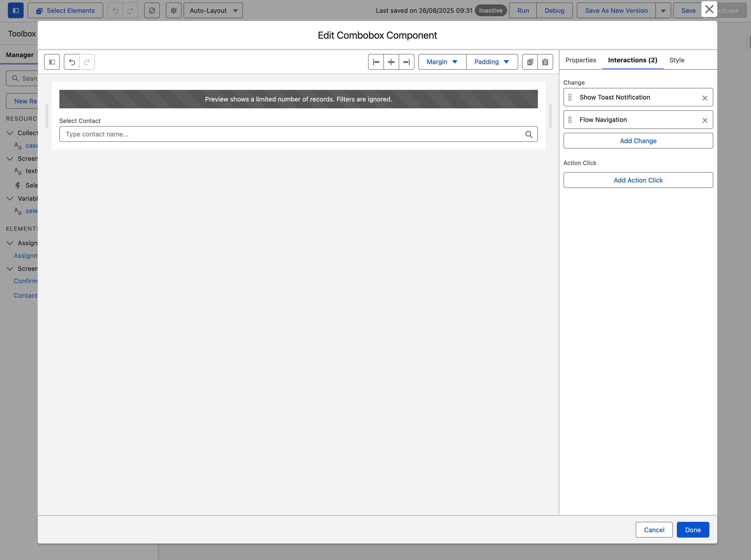Click the search icon in the contact field
The height and width of the screenshot is (560, 751).
tap(529, 134)
